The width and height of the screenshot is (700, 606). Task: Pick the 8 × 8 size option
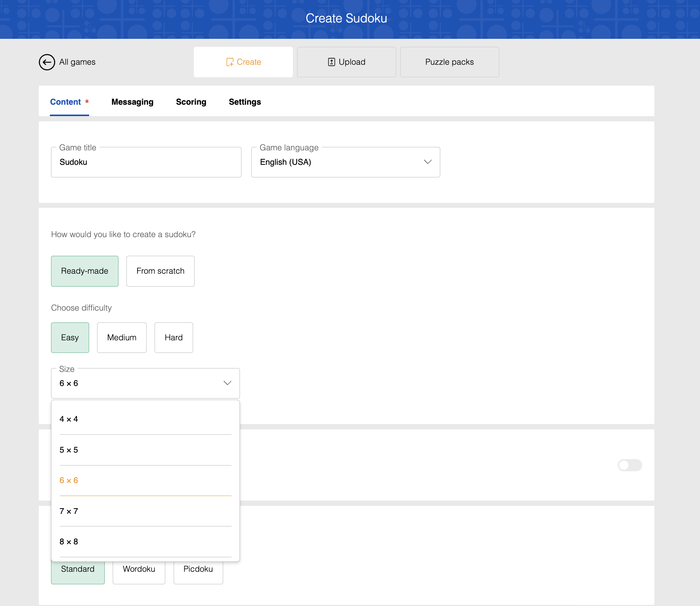[x=145, y=542]
